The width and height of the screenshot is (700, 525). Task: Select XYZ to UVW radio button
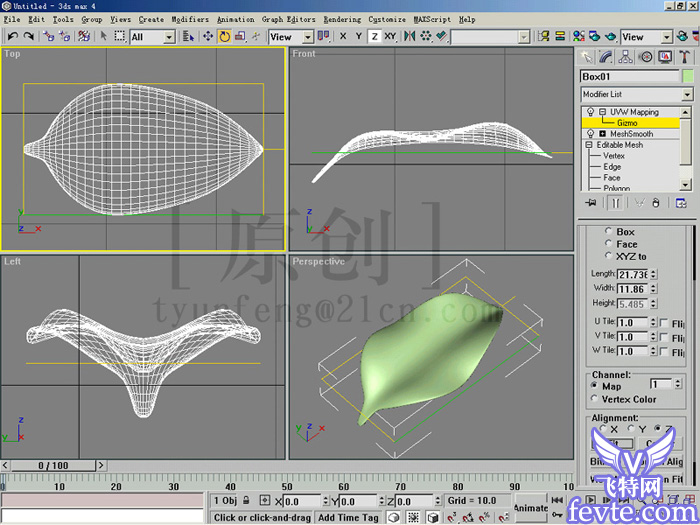[608, 255]
